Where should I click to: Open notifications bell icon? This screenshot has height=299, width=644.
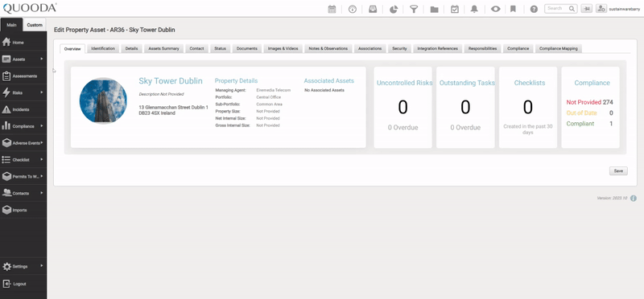(x=474, y=9)
